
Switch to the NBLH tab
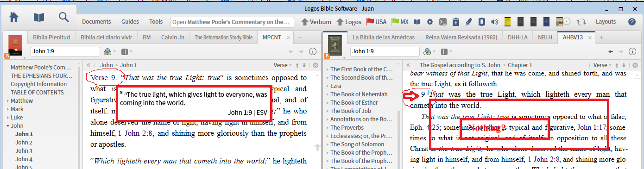(x=544, y=37)
